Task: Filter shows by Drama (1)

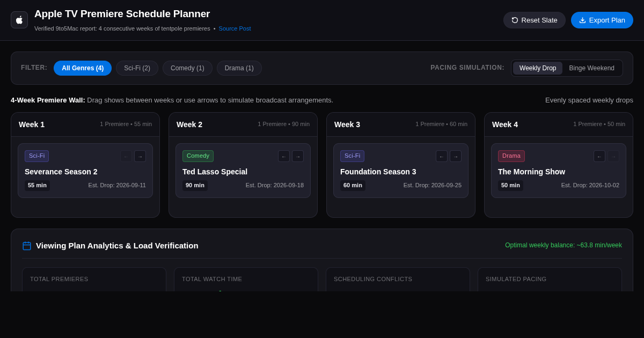Action: click(x=239, y=68)
